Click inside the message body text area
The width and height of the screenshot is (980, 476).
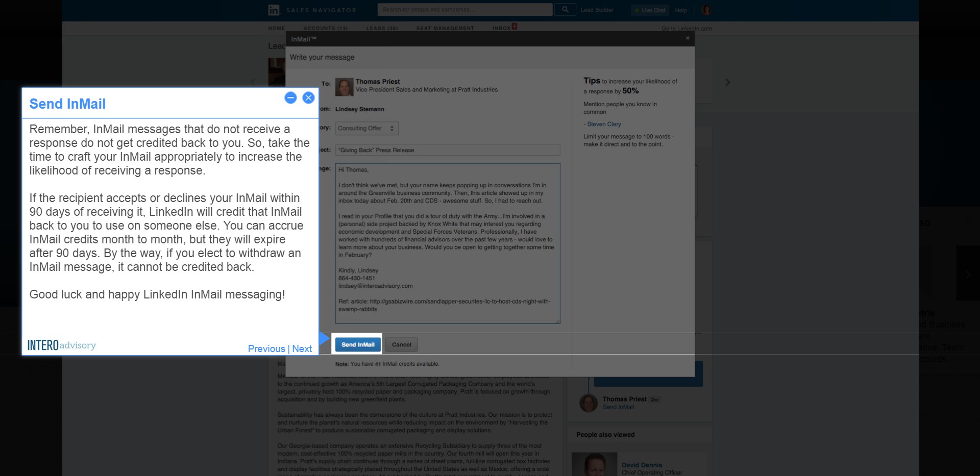(x=448, y=243)
